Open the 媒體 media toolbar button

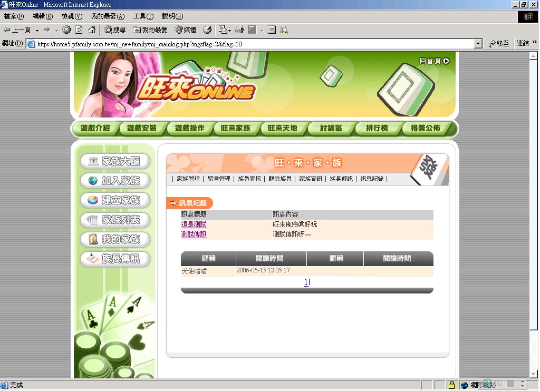186,30
